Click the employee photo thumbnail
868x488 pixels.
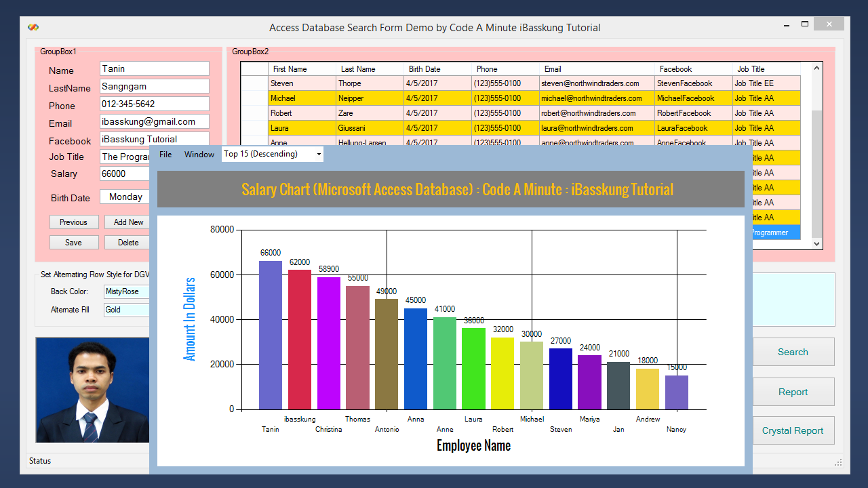[x=92, y=390]
